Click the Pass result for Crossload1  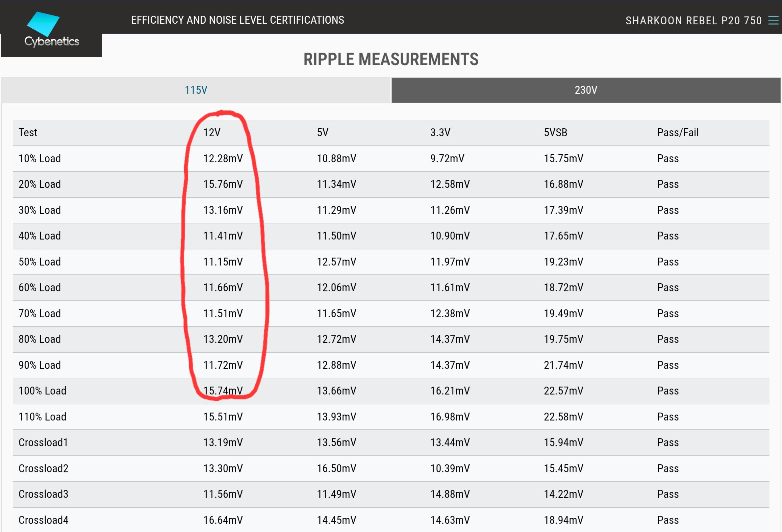pyautogui.click(x=668, y=443)
